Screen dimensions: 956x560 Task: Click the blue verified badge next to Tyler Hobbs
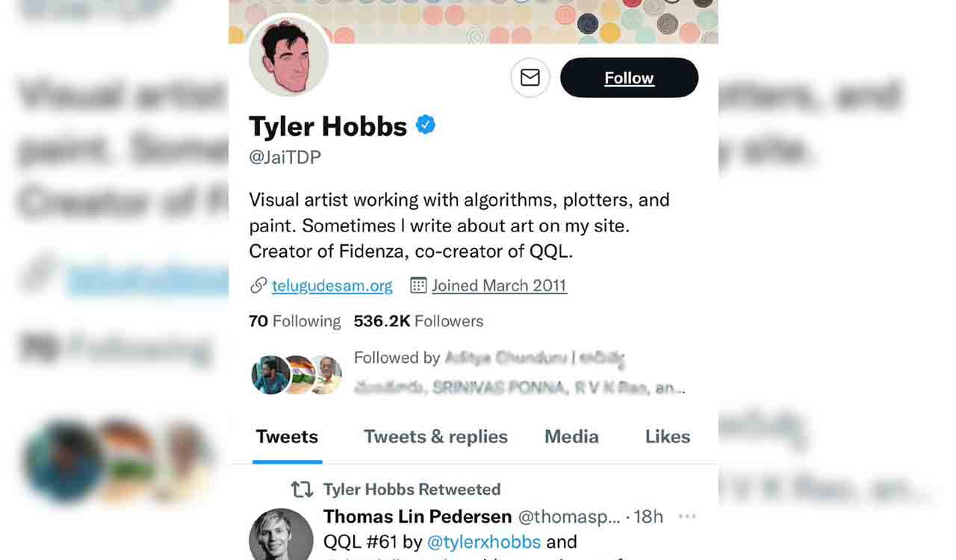[x=424, y=125]
